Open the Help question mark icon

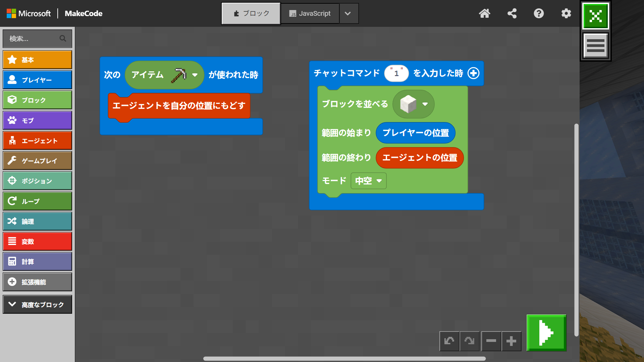click(x=539, y=13)
